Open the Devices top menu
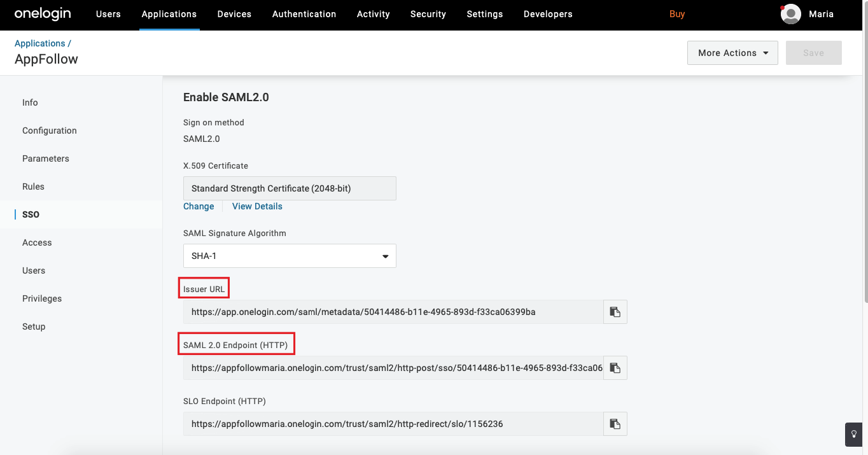868x455 pixels. pos(234,14)
